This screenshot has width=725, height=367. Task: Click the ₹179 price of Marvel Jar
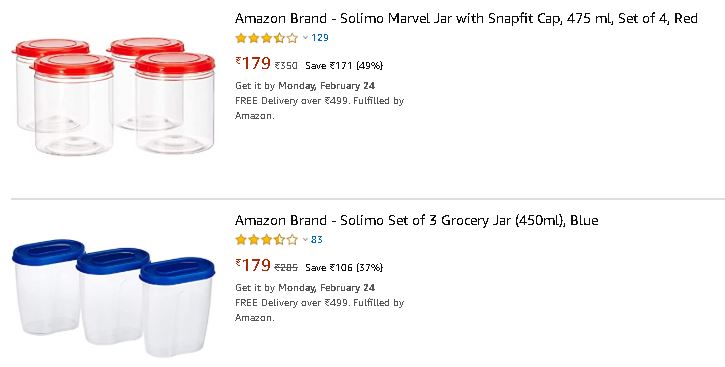pos(253,63)
